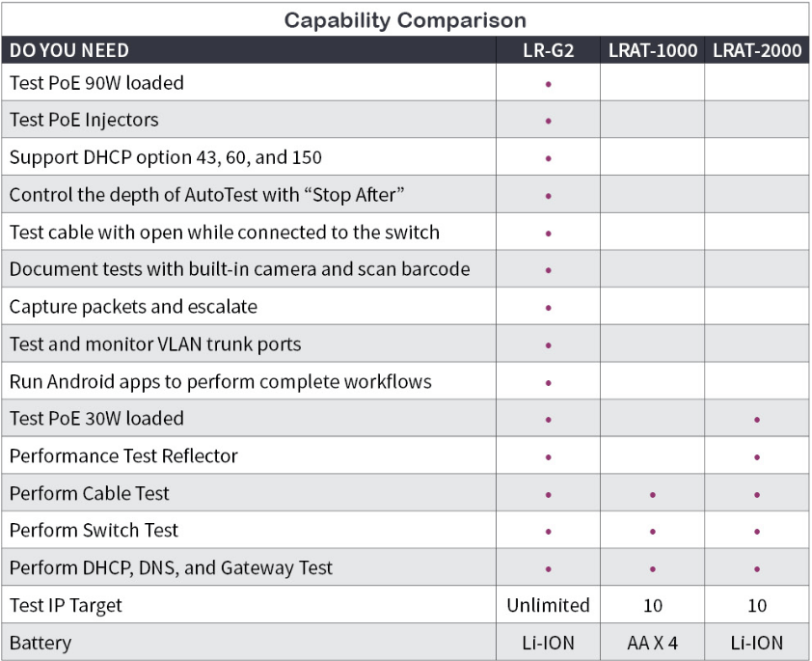Screen dimensions: 812x661
Task: Click the LR-G2 column header
Action: pos(548,50)
